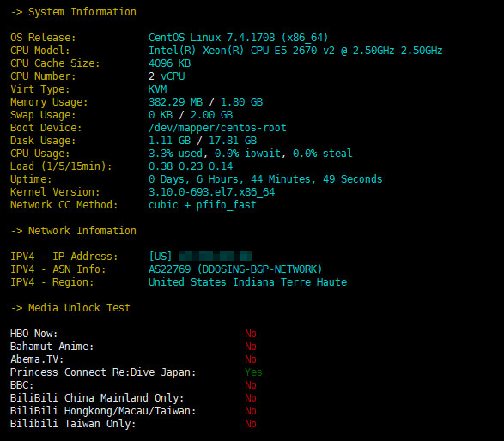Click 'No' result for BiliBili Hongkong/Macau/Taiwan
The image size is (504, 441).
(251, 410)
